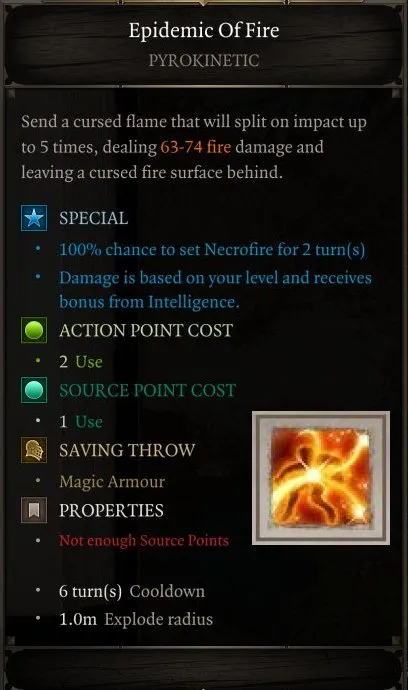Click the PYROKINETIC school label
408x690 pixels.
[204, 60]
